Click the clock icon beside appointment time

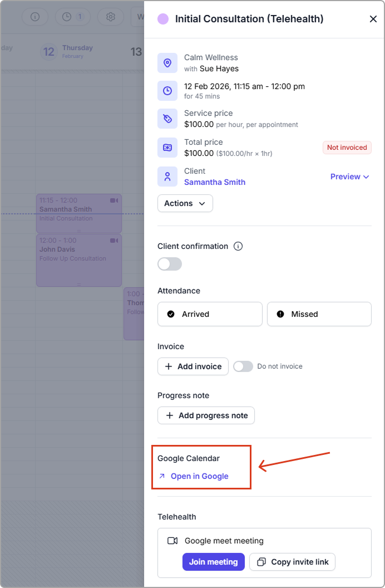(x=167, y=91)
